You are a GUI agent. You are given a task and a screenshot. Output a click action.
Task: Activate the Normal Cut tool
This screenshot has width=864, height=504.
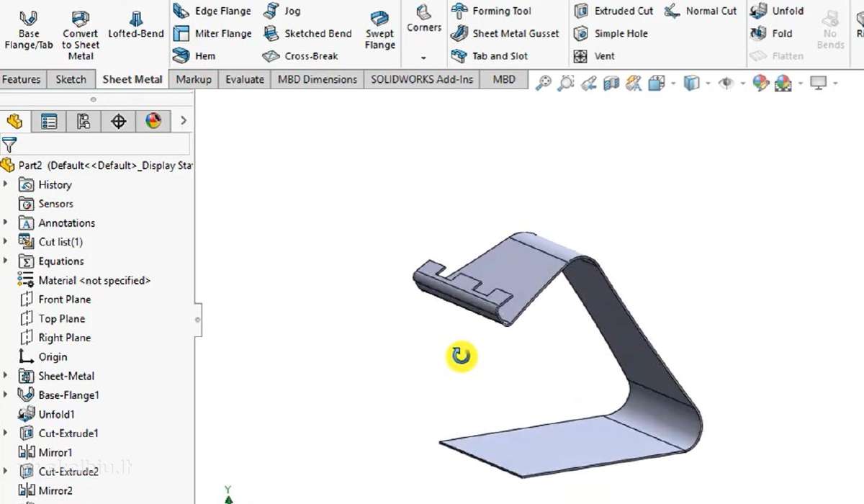(x=701, y=11)
